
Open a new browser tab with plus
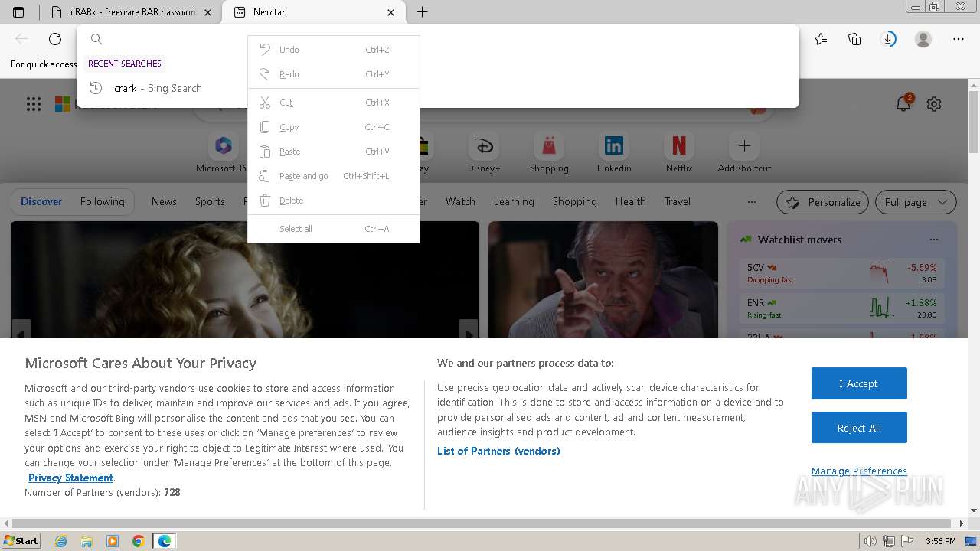click(422, 12)
